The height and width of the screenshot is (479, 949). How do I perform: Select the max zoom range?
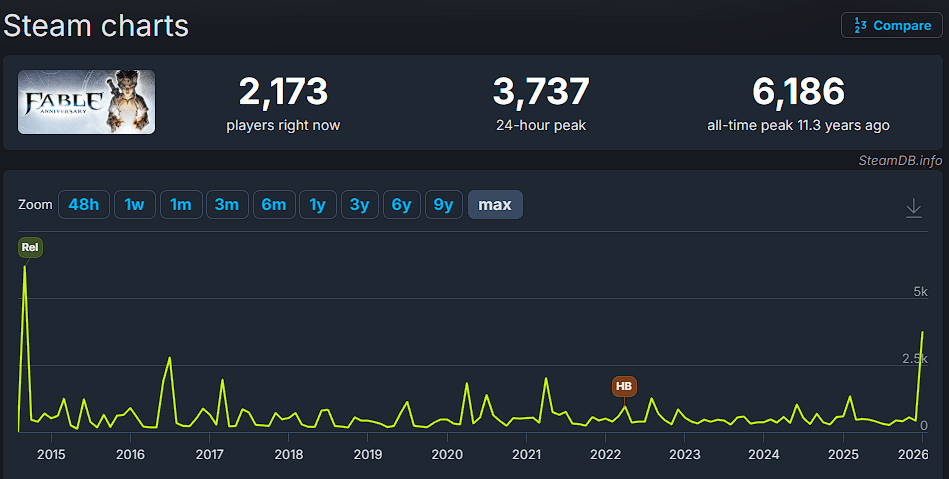click(495, 205)
